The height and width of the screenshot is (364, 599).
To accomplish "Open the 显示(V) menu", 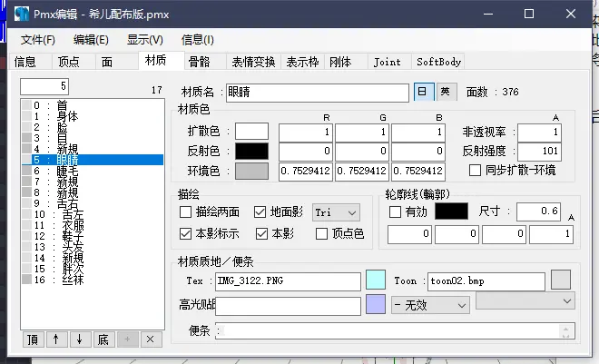I will point(145,40).
